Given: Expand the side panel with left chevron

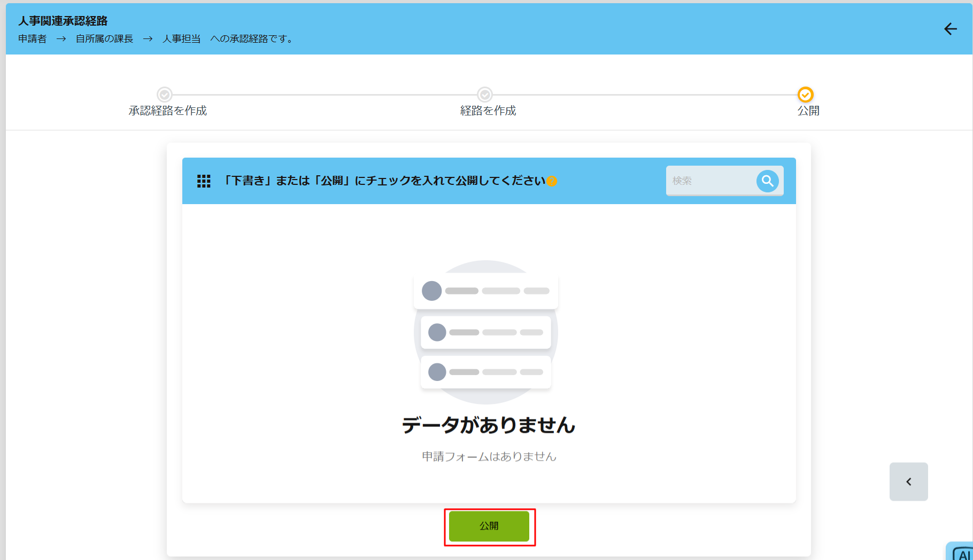Looking at the screenshot, I should pos(908,481).
